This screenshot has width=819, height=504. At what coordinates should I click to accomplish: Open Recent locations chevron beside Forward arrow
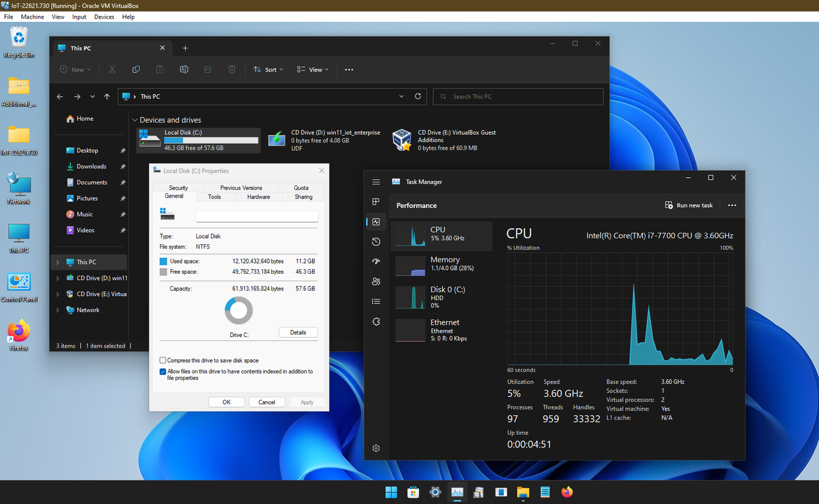(92, 97)
